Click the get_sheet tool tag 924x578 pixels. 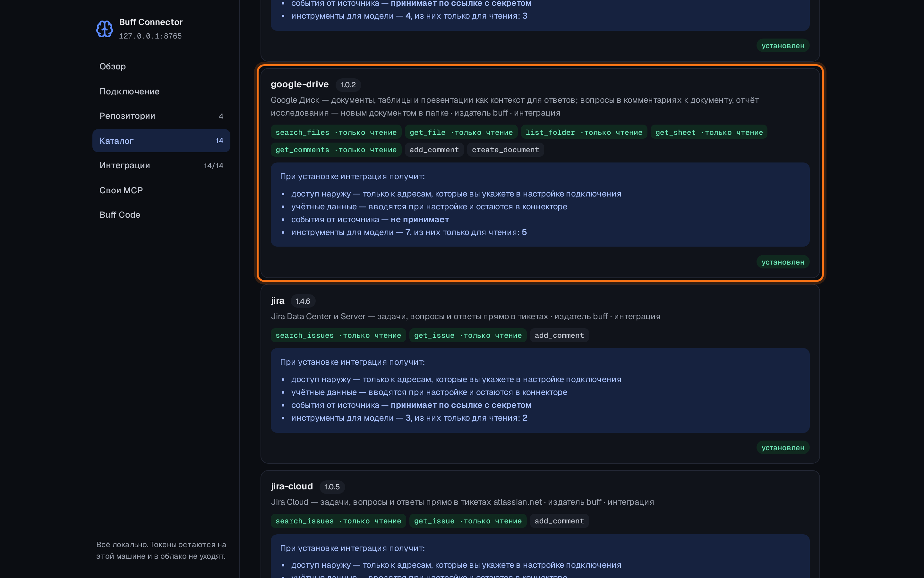[x=709, y=132]
